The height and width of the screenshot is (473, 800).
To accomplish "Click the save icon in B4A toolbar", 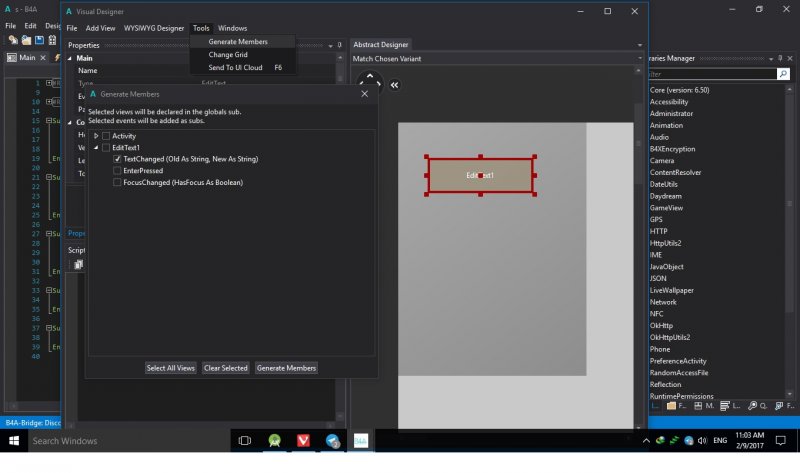I will click(39, 40).
